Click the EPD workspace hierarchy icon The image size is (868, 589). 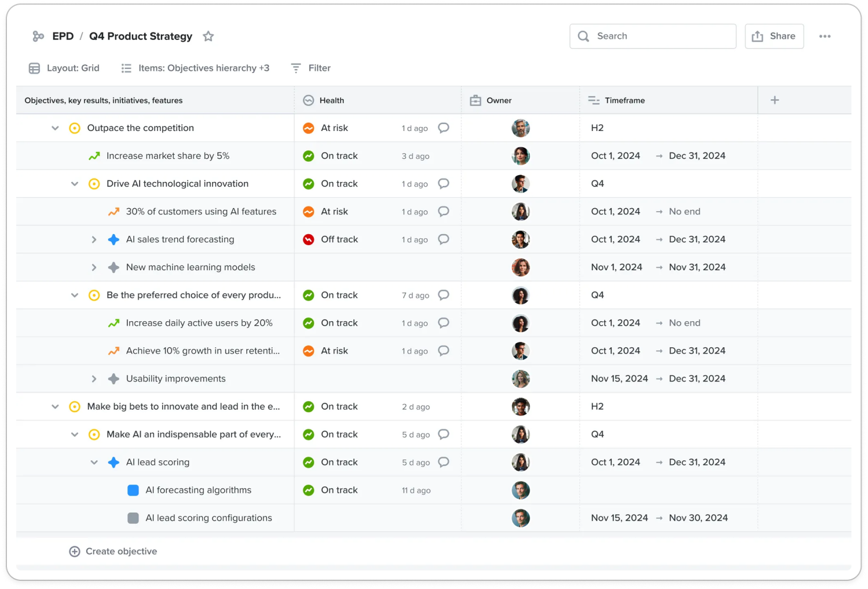38,37
